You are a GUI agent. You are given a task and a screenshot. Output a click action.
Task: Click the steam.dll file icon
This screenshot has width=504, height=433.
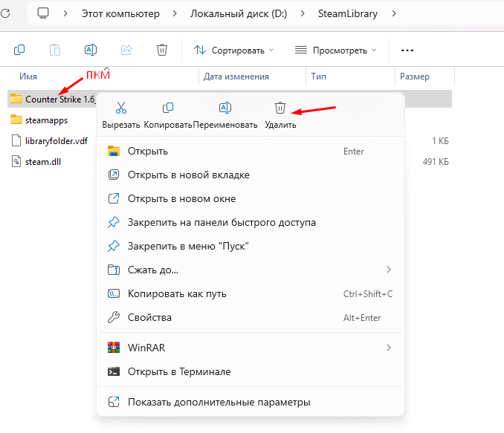(16, 161)
